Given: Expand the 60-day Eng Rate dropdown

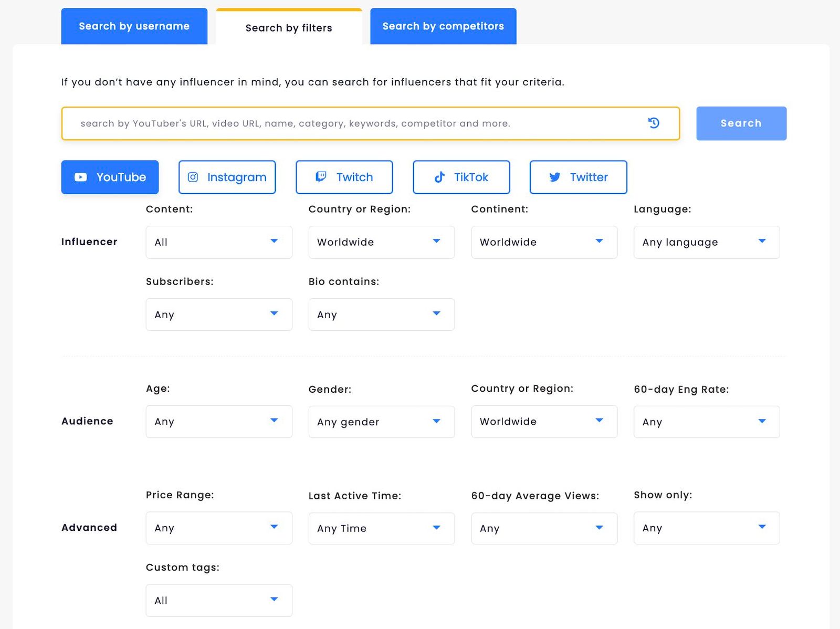Looking at the screenshot, I should (706, 422).
